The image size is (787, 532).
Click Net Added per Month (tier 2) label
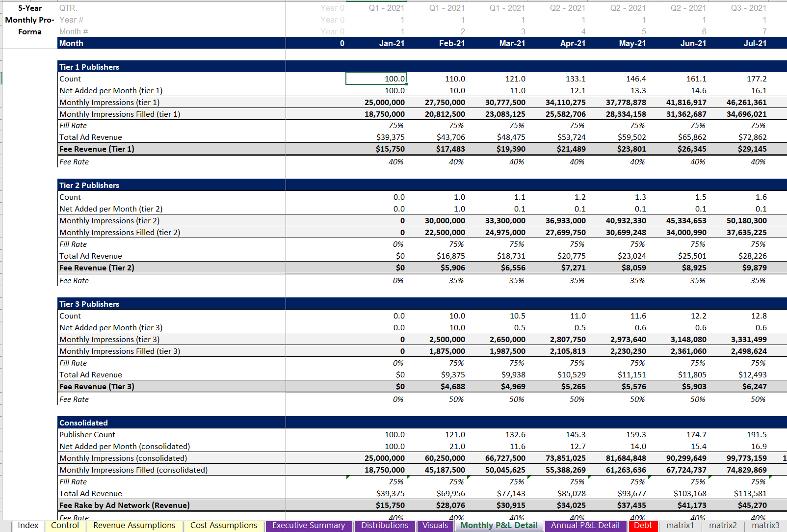pyautogui.click(x=111, y=209)
